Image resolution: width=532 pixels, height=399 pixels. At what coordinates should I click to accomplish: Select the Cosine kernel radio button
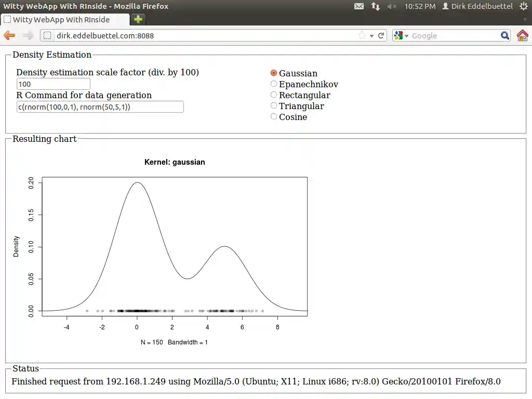coord(274,116)
